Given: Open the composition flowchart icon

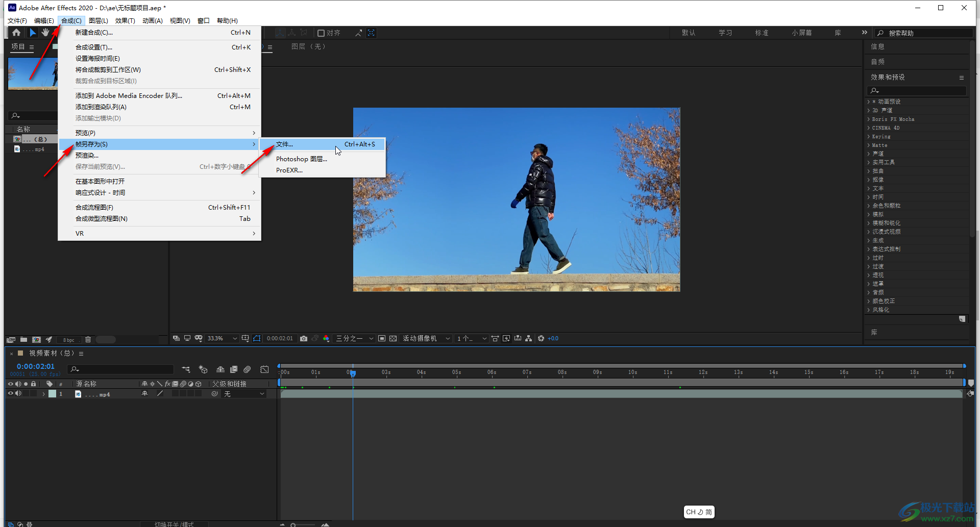Looking at the screenshot, I should [x=529, y=338].
